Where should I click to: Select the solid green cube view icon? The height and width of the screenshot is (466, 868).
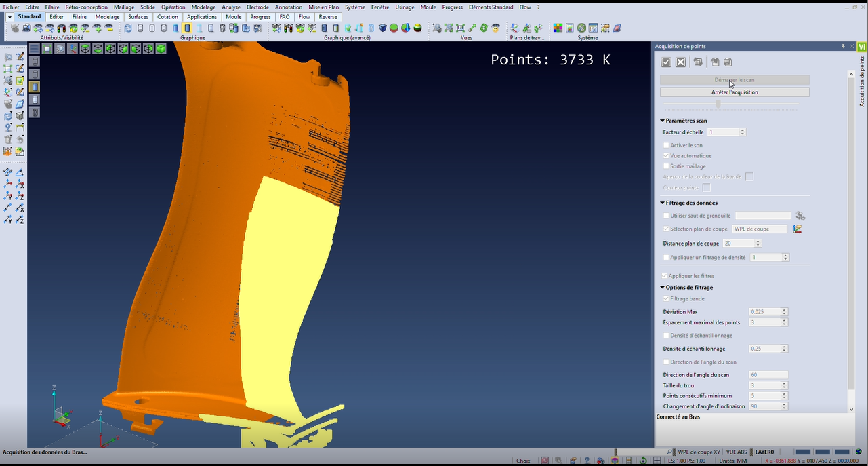click(x=161, y=49)
